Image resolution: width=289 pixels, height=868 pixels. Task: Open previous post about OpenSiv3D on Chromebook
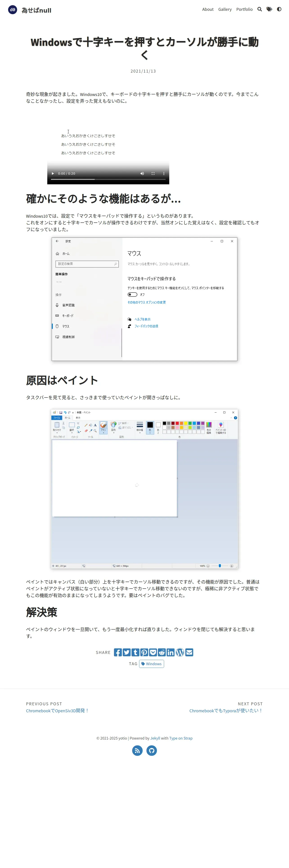click(x=58, y=711)
